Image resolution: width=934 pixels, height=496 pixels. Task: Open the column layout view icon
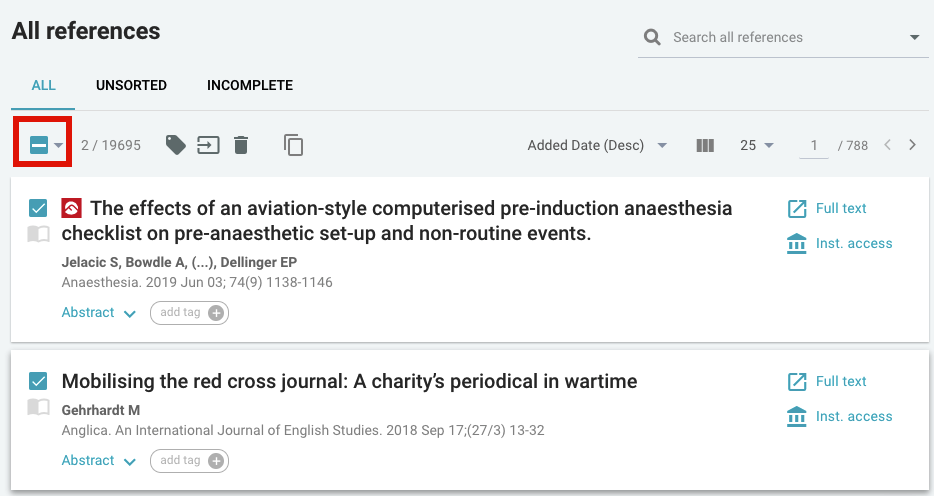705,145
